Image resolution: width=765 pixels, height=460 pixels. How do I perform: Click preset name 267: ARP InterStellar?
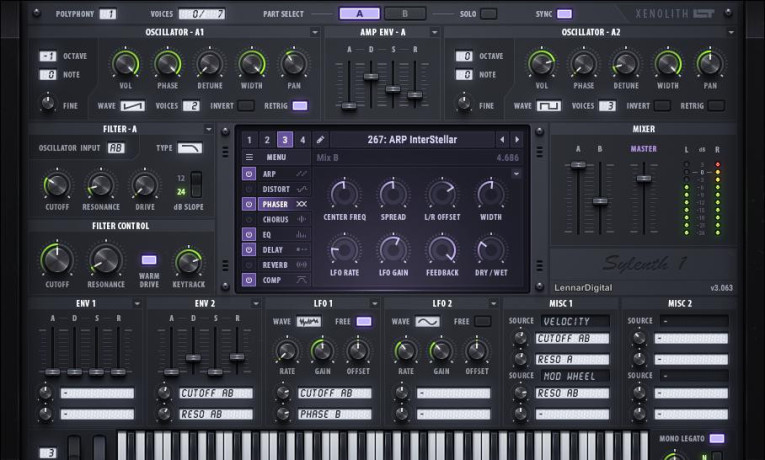coord(412,140)
